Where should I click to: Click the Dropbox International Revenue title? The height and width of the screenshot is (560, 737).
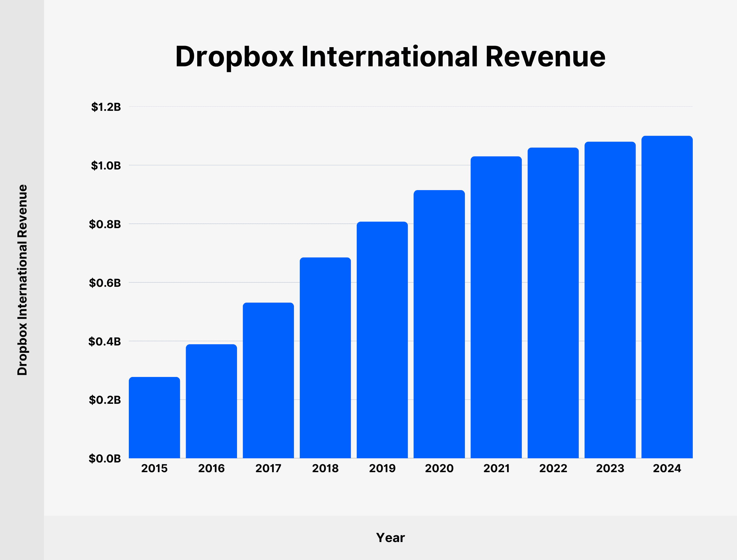[390, 57]
